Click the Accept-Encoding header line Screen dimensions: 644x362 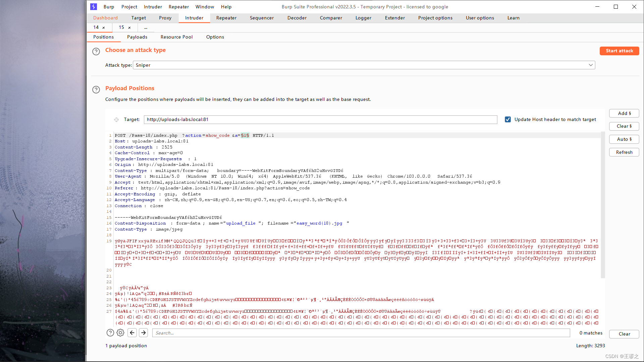coord(158,194)
